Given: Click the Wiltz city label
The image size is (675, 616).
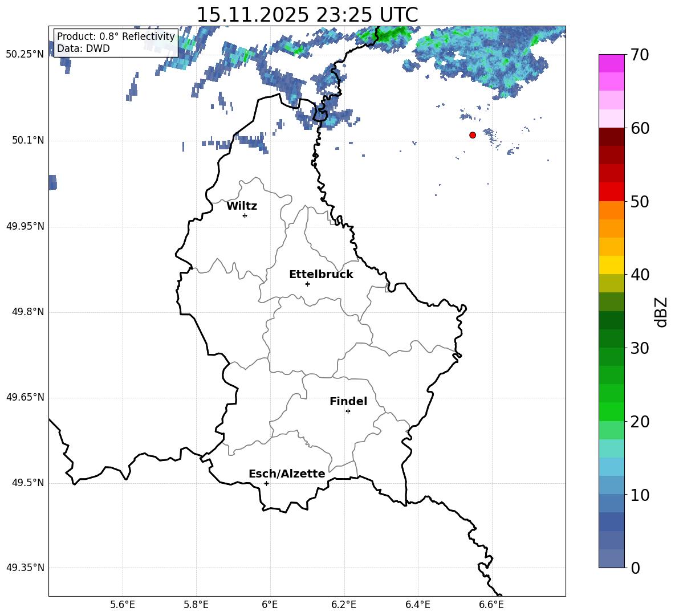Looking at the screenshot, I should point(242,206).
